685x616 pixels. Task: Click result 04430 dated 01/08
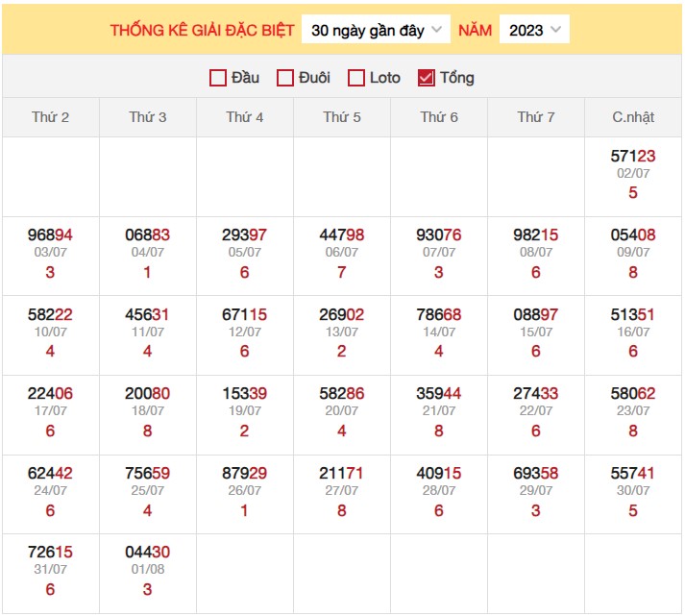pyautogui.click(x=148, y=553)
